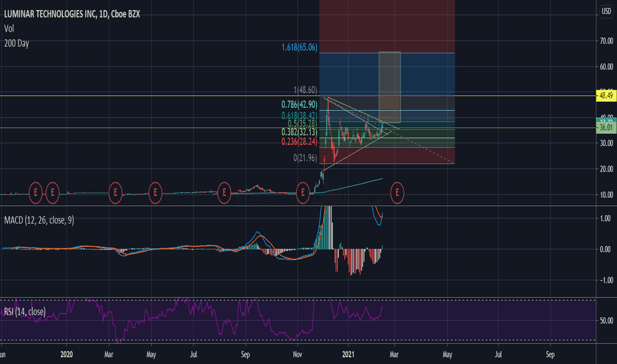Click the 0.786(42.90) Fibonacci level label
The height and width of the screenshot is (364, 617).
click(x=299, y=105)
